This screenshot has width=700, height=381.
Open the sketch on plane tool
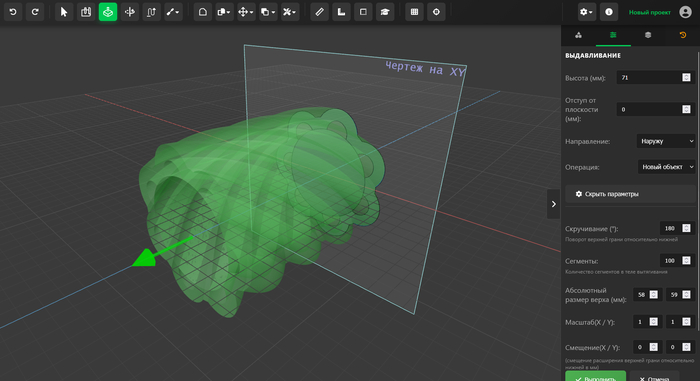[86, 12]
